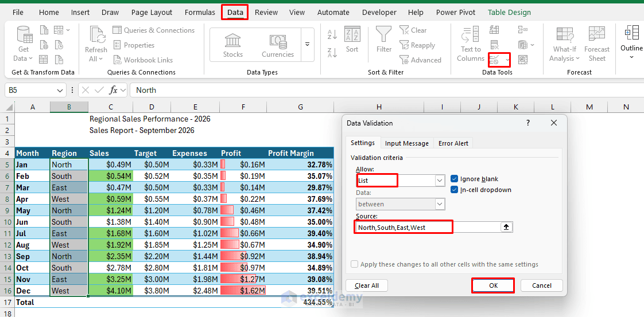The width and height of the screenshot is (644, 317).
Task: Click Data Validation icon in ribbon
Action: pyautogui.click(x=495, y=60)
